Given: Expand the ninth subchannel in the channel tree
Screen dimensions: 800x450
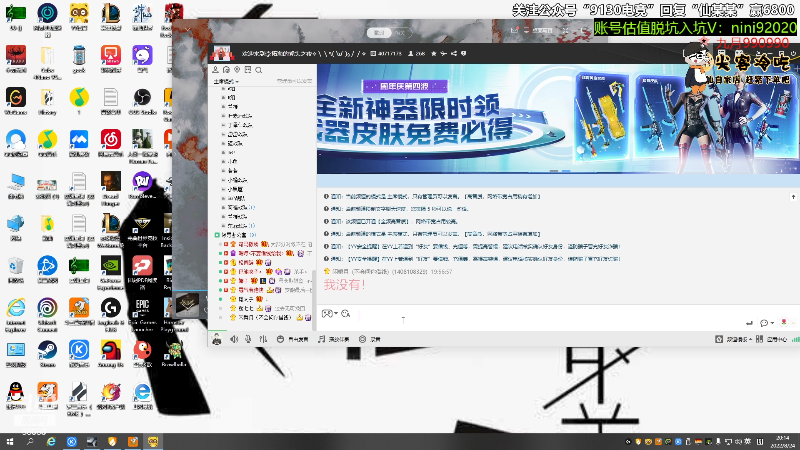Looking at the screenshot, I should tap(223, 162).
